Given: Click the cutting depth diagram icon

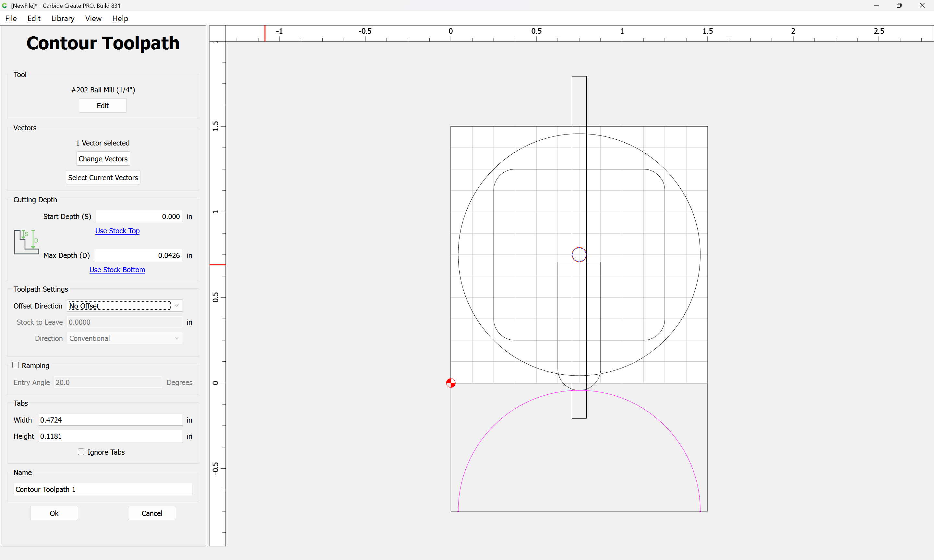Looking at the screenshot, I should pyautogui.click(x=26, y=242).
